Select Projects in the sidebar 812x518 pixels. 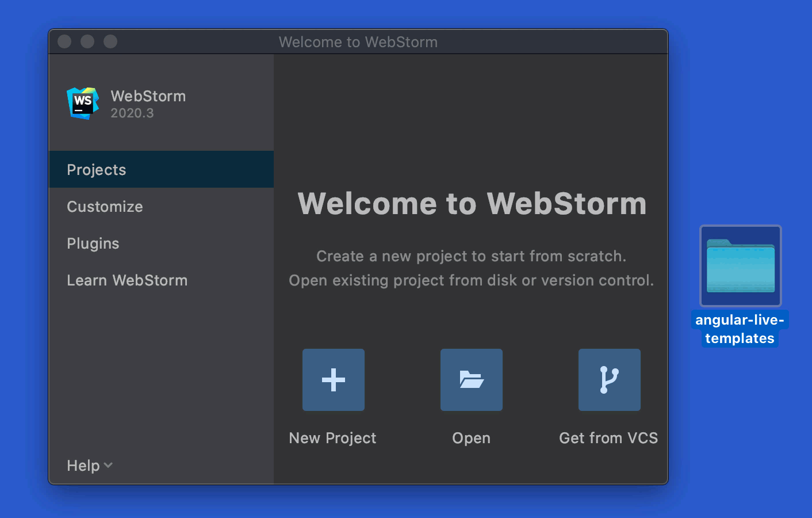click(x=96, y=169)
